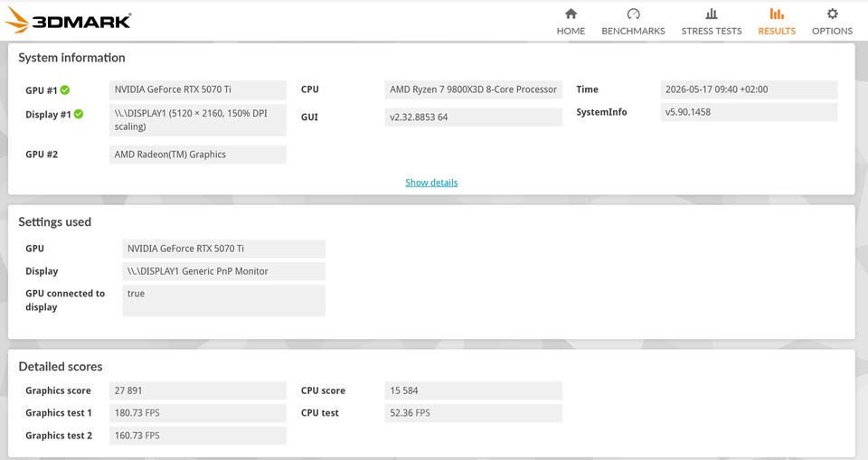Select CPU test value 52.36 FPS
Image resolution: width=868 pixels, height=460 pixels.
pyautogui.click(x=473, y=413)
